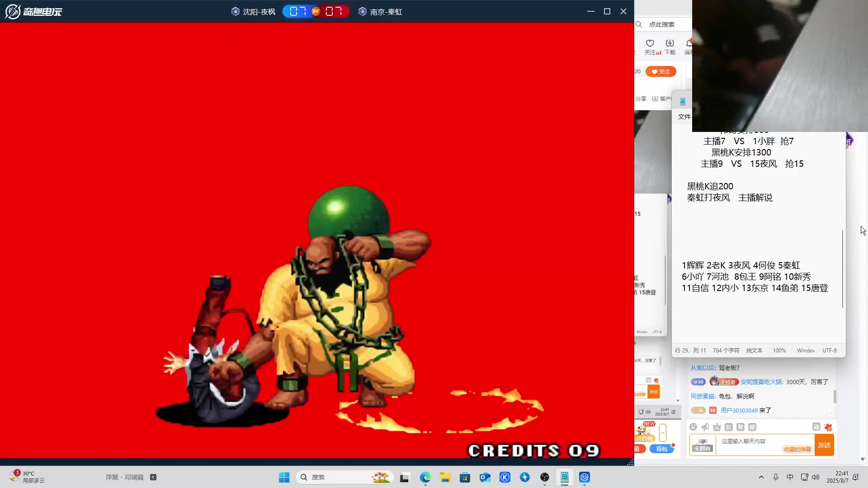
Task: Click the line 黑桃K追200 in Notepad
Action: pos(710,186)
